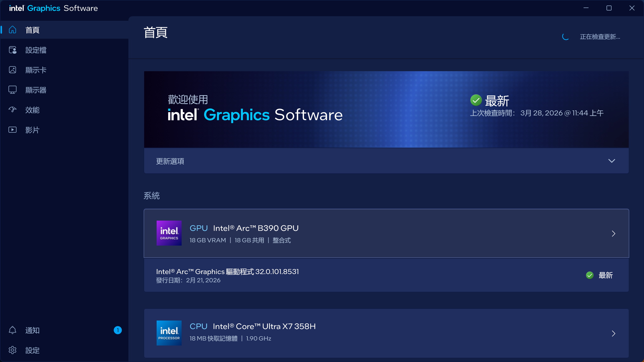Viewport: 644px width, 362px height.
Task: Click the blue Intel Processor logo
Action: [169, 333]
